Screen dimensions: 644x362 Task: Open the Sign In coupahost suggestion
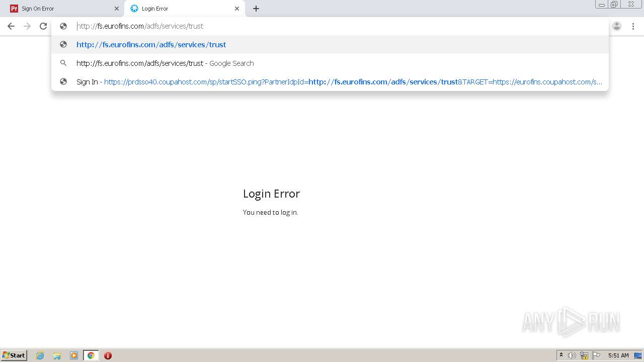(330, 82)
